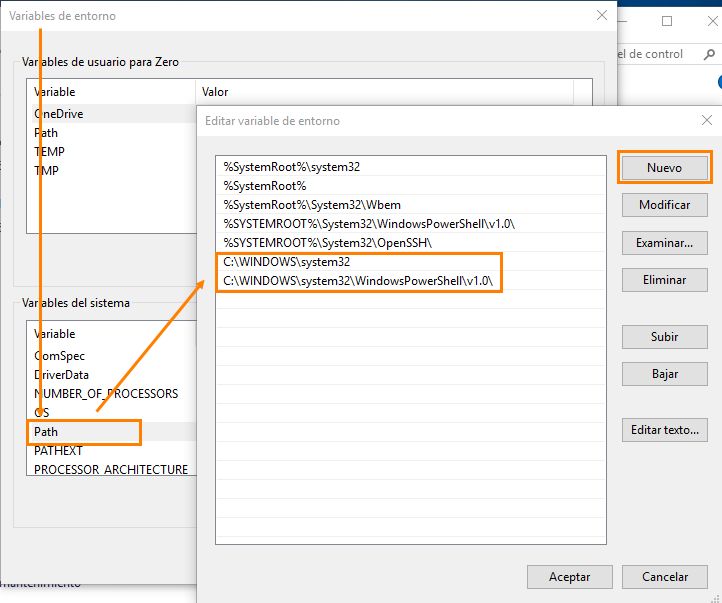The width and height of the screenshot is (722, 603).
Task: Select %SYSTEMROOT% WindowsPowerShell\v1.0\ entry
Action: click(x=411, y=224)
